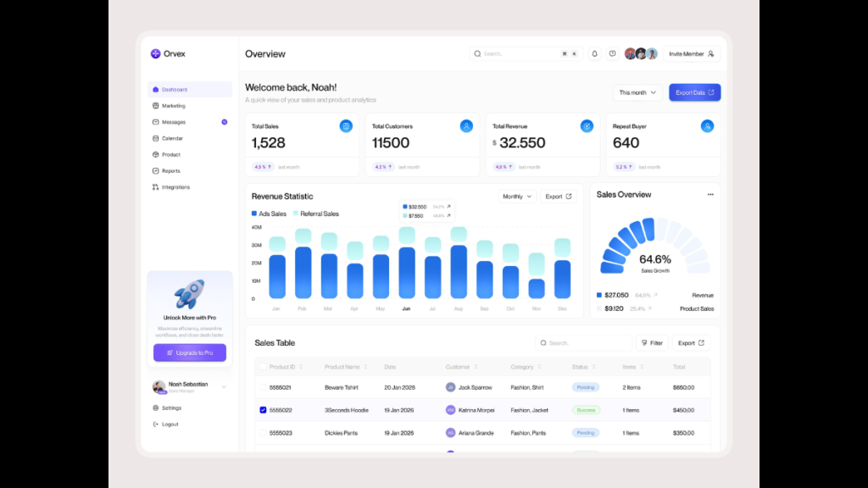Click Success status of 3Seconds Hoodie

pos(586,410)
